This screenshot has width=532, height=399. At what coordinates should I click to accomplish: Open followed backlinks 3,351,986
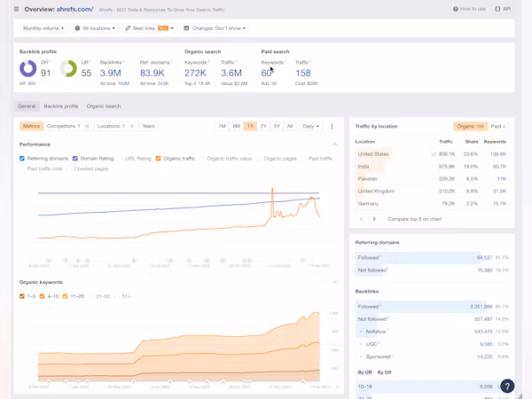[x=481, y=307]
